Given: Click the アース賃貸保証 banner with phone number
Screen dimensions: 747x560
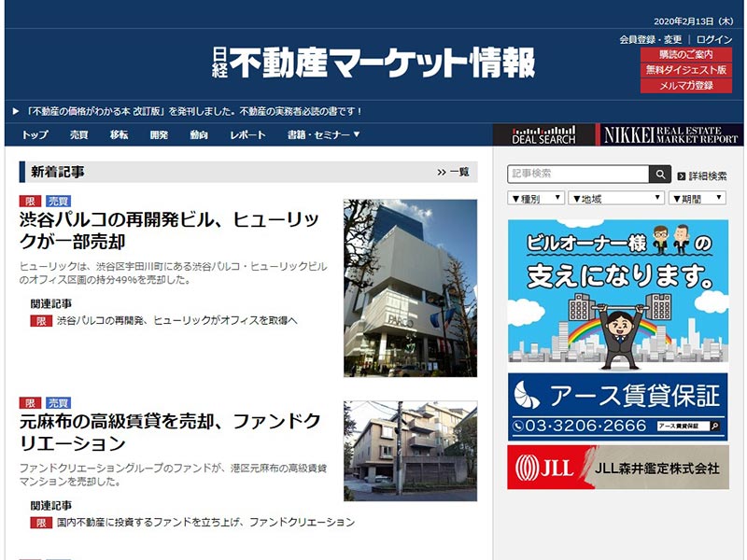Looking at the screenshot, I should tap(618, 407).
